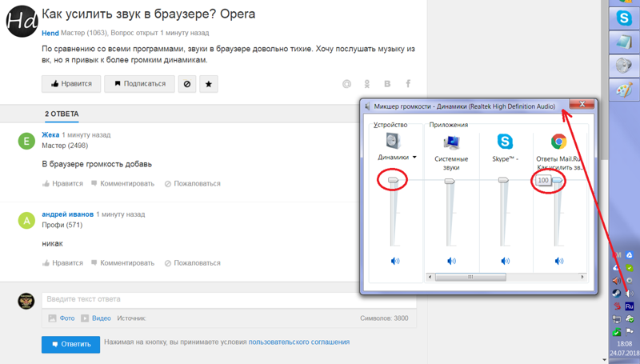
Task: Click the Chrome icon in the volume mixer
Action: point(558,142)
